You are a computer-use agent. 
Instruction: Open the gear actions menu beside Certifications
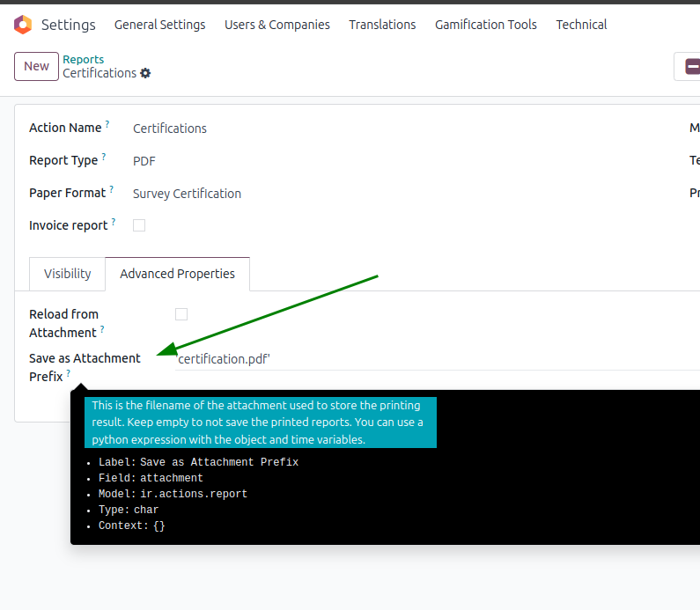click(x=145, y=73)
